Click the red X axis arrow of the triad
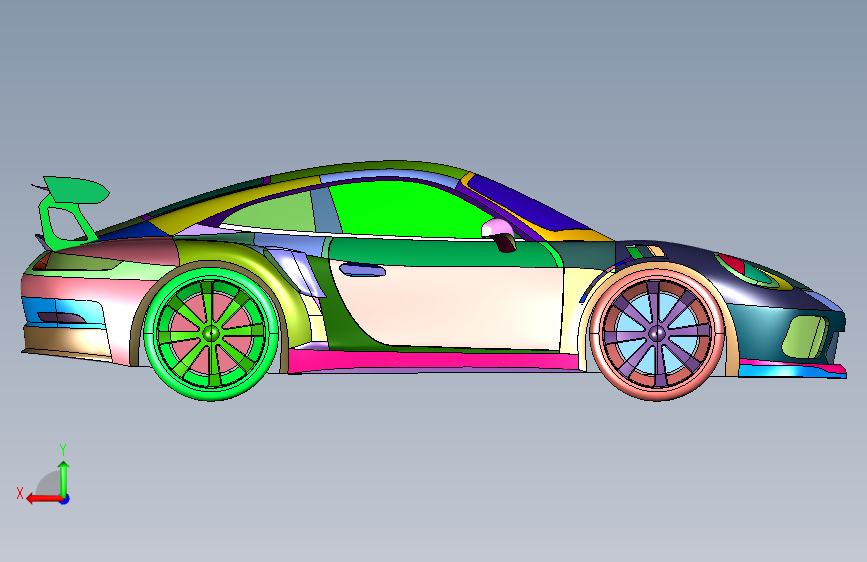The image size is (867, 562). click(x=44, y=499)
